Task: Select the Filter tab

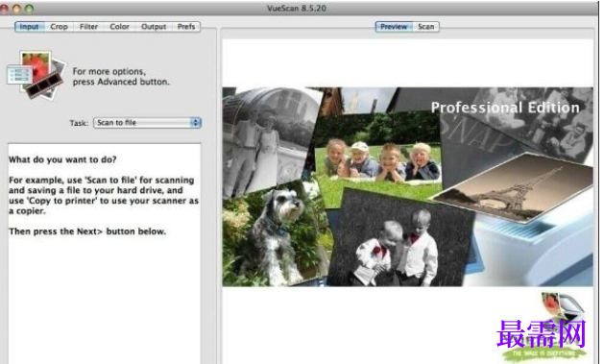Action: tap(88, 27)
